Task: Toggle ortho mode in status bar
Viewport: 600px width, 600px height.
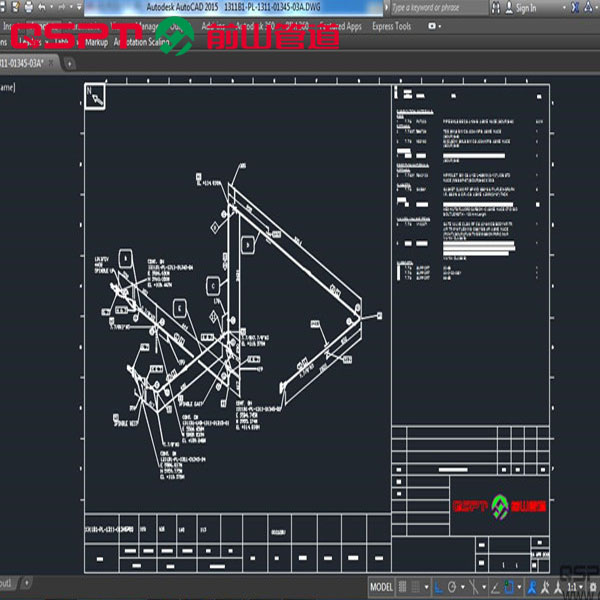Action: click(x=439, y=587)
